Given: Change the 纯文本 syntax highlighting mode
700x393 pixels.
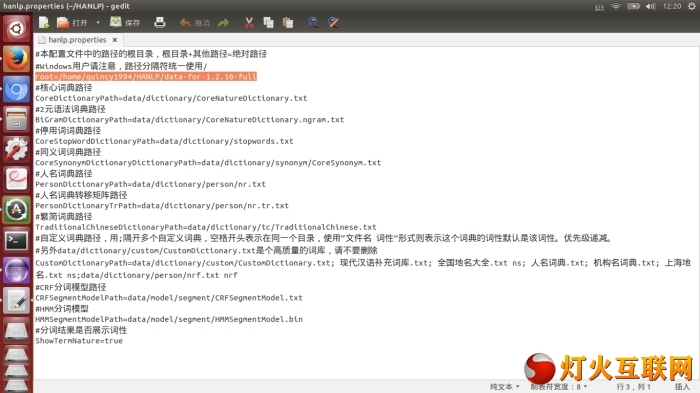Looking at the screenshot, I should pos(504,387).
